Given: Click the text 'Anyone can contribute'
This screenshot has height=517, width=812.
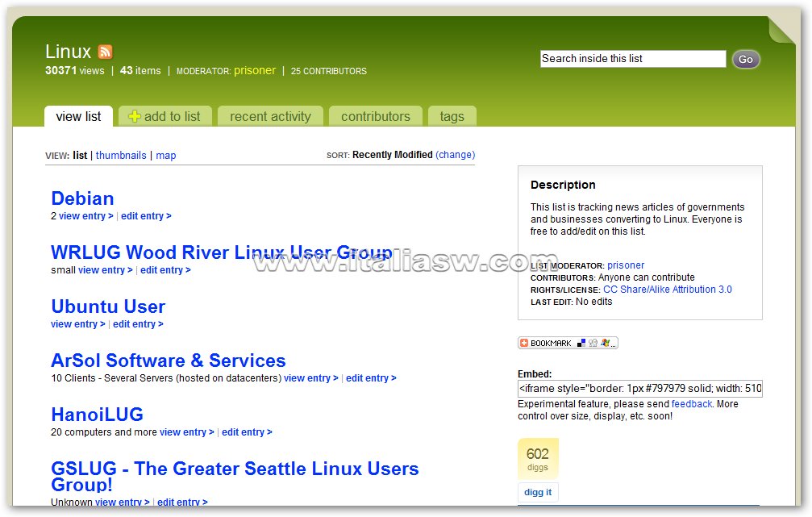Looking at the screenshot, I should click(646, 277).
